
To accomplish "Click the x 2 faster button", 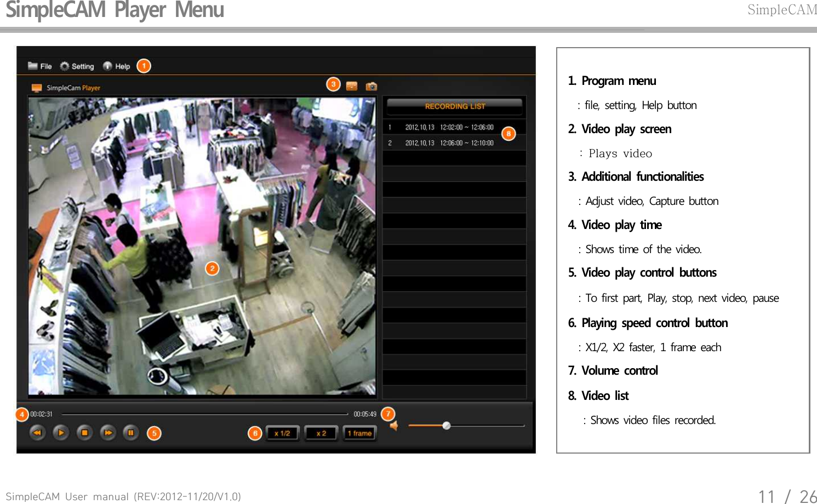I will (321, 433).
